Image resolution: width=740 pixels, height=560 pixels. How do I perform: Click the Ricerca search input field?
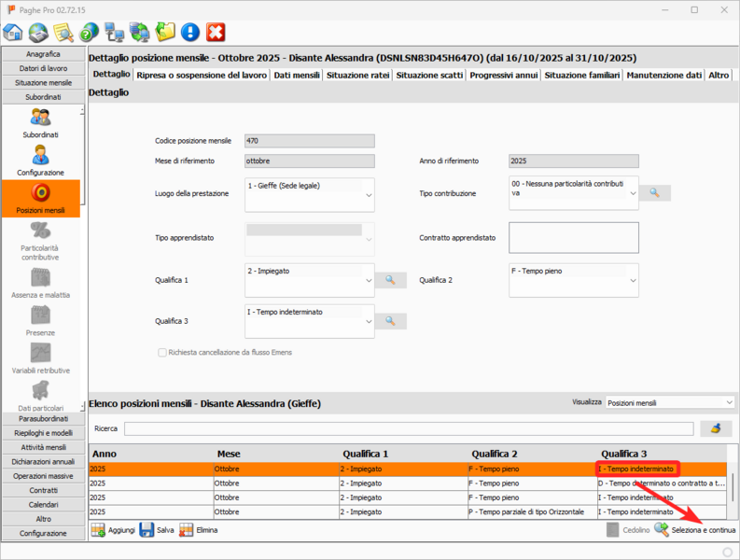(x=409, y=428)
